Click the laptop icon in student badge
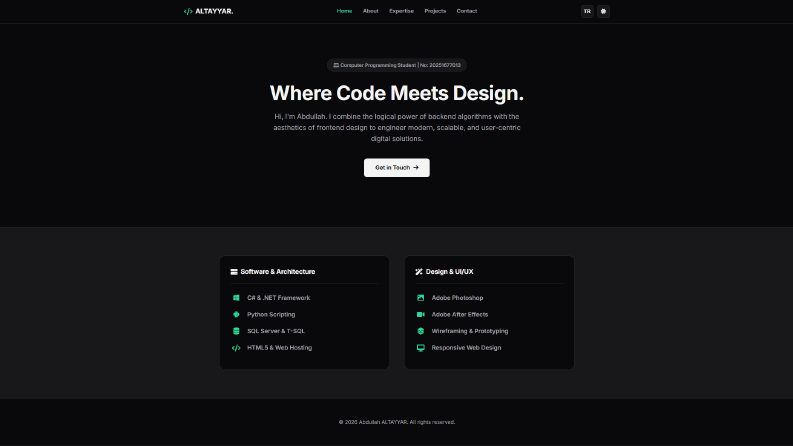The height and width of the screenshot is (446, 793). [336, 65]
